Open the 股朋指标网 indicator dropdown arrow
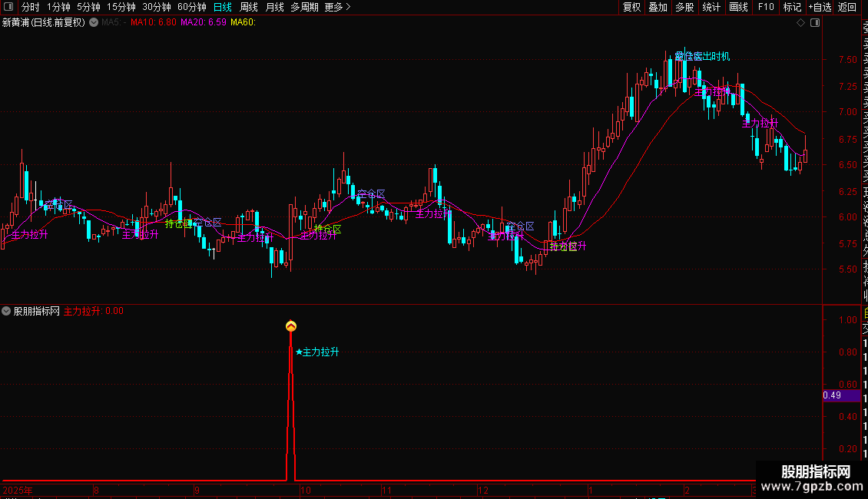 click(x=6, y=311)
